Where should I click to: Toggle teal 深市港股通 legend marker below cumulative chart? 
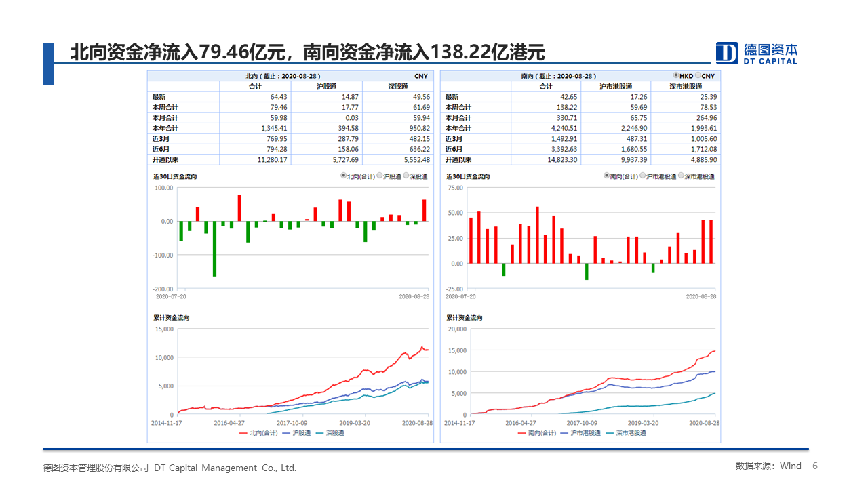[610, 433]
